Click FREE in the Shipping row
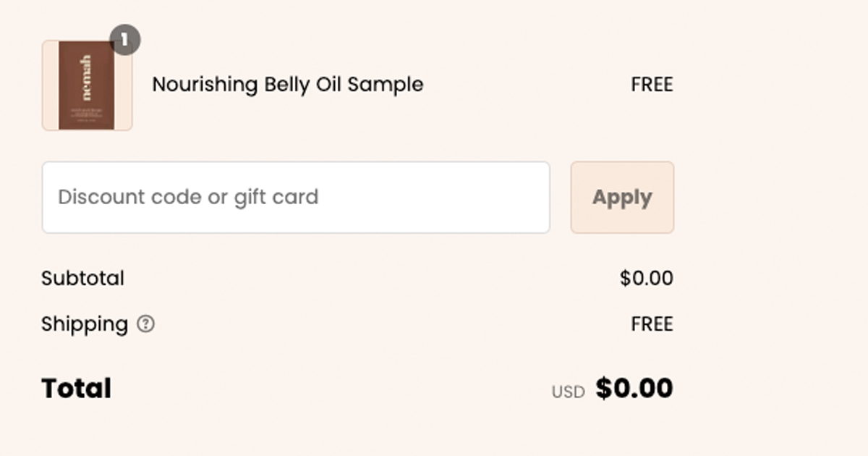 pos(652,324)
